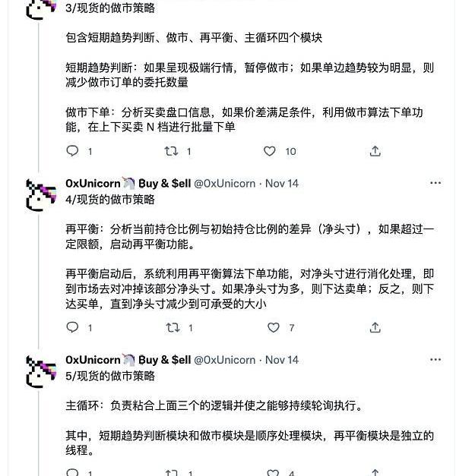Share the 3/现货的做市策略 tweet
The width and height of the screenshot is (456, 476).
point(375,151)
